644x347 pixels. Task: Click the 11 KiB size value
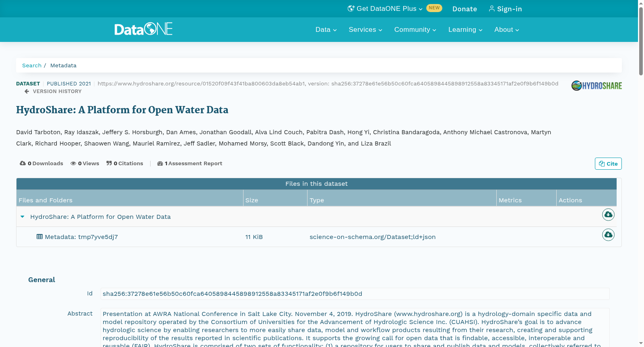pyautogui.click(x=254, y=237)
